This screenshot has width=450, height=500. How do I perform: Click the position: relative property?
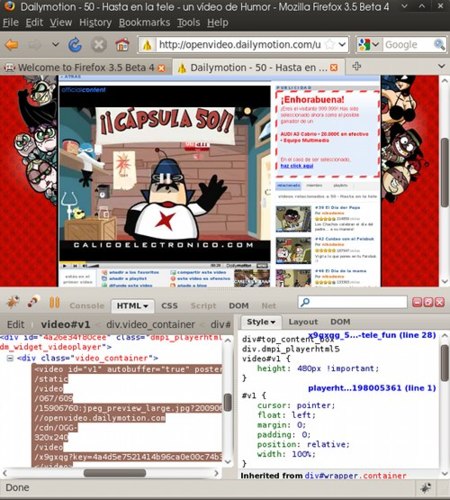[303, 444]
